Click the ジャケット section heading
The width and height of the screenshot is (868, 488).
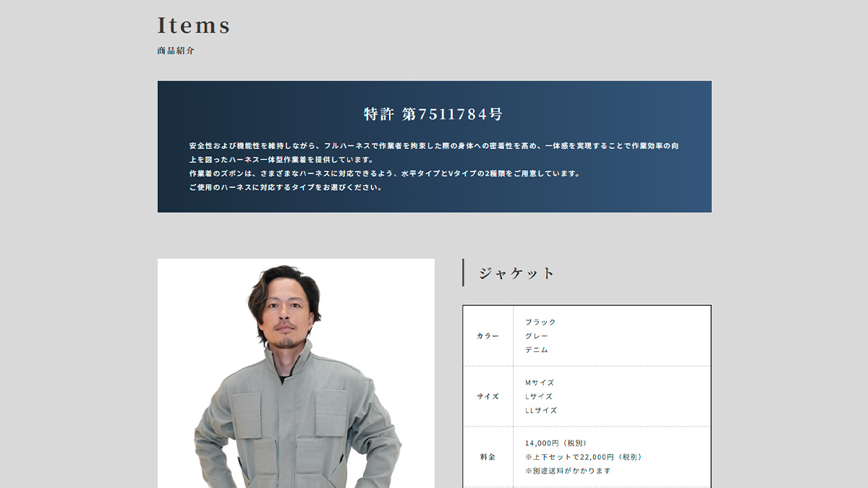click(x=516, y=273)
